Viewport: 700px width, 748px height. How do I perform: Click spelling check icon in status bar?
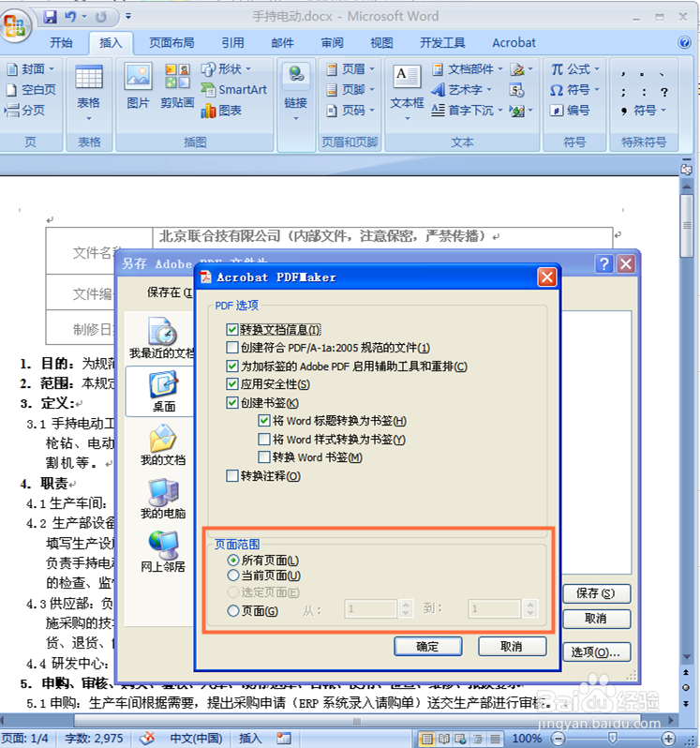tap(147, 738)
